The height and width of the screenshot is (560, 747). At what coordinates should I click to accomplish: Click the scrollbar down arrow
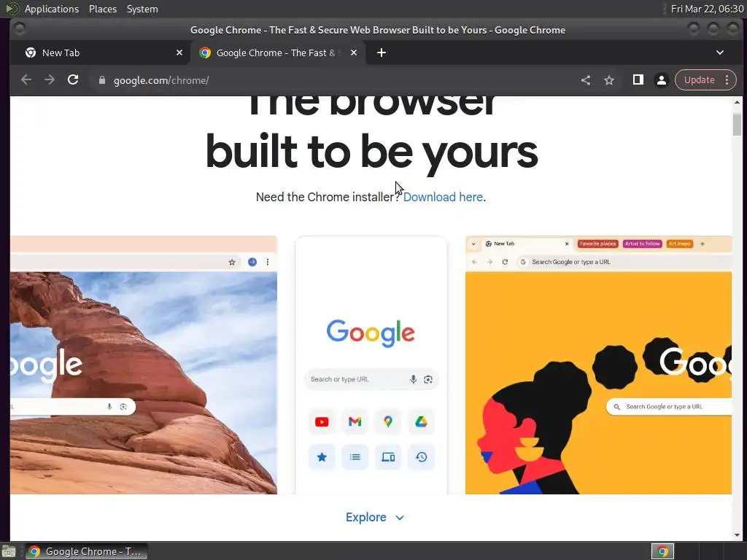737,536
